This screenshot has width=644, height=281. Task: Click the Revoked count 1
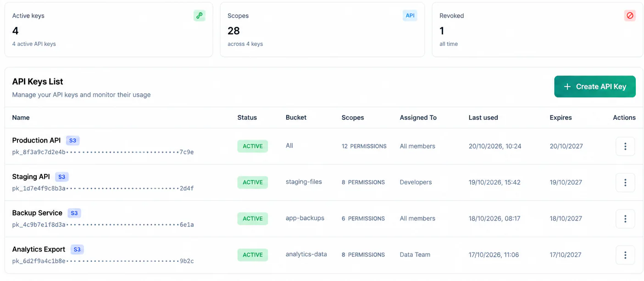pos(442,31)
